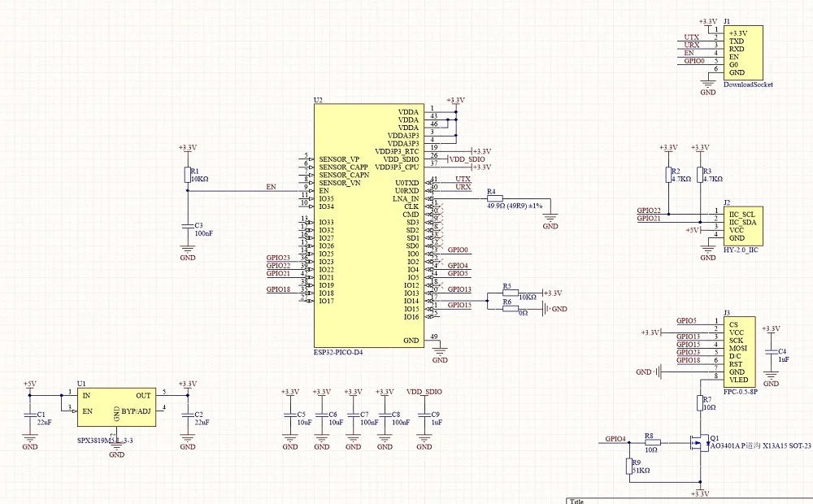Viewport: 813px width, 504px height.
Task: Select resistor R7 10Ω below VLED
Action: 700,403
